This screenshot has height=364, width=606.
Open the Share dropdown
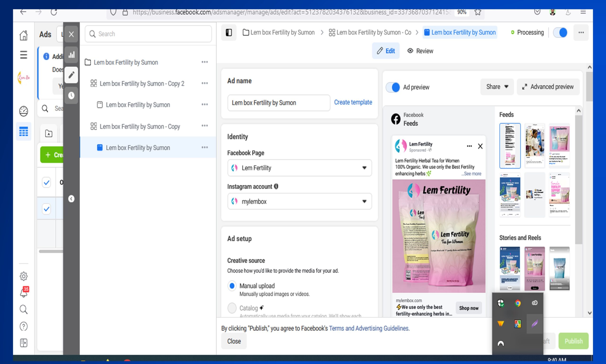[497, 87]
